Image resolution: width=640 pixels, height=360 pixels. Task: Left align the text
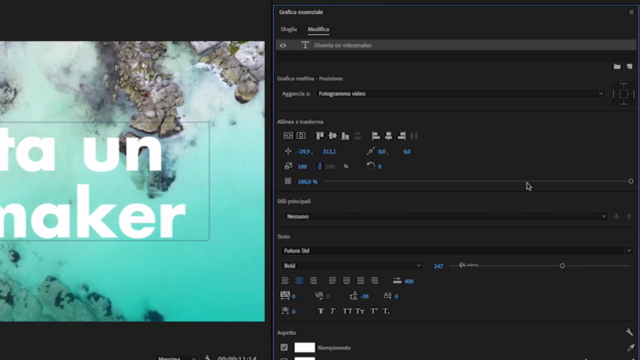285,280
